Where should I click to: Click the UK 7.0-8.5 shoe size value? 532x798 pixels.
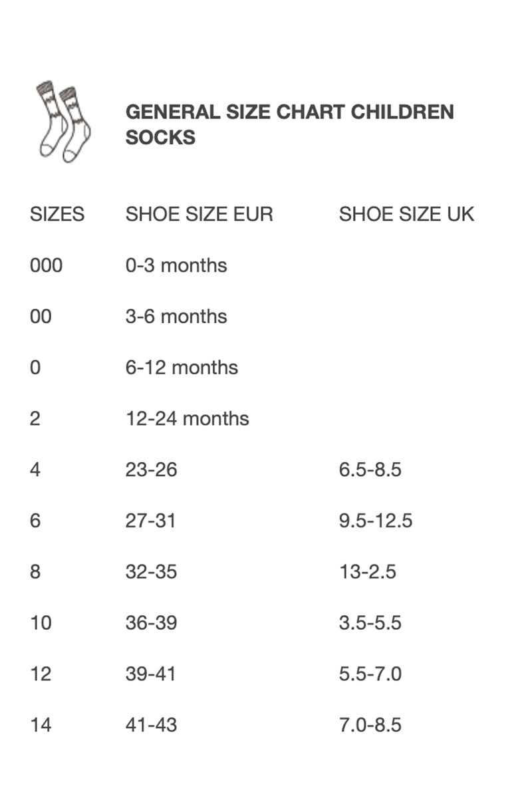(370, 725)
